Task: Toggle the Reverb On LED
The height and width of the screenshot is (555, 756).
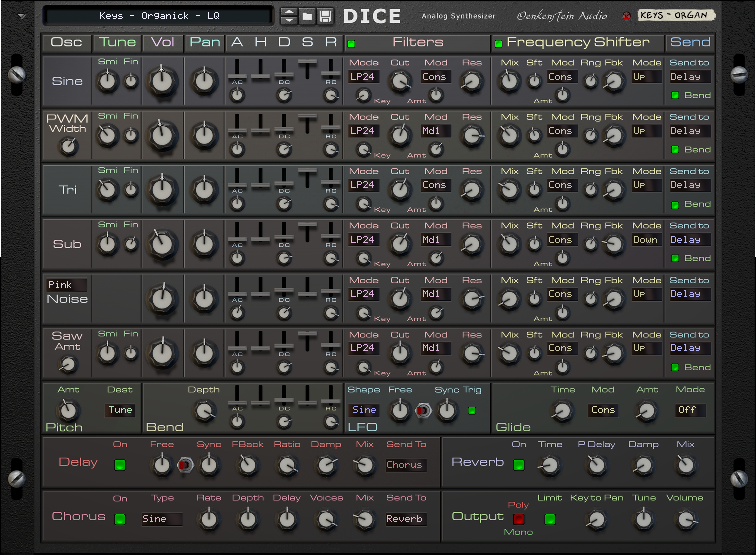Action: [x=519, y=465]
